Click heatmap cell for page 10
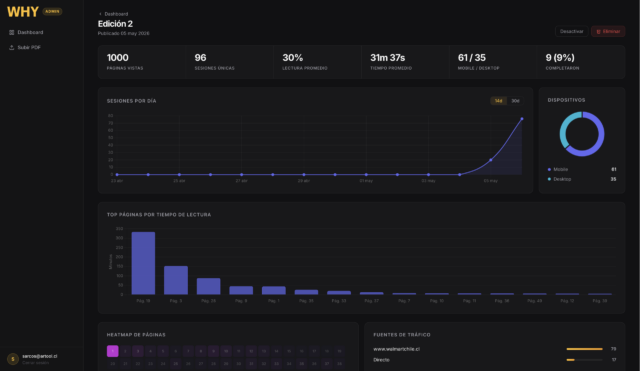The height and width of the screenshot is (371, 640). pos(226,351)
